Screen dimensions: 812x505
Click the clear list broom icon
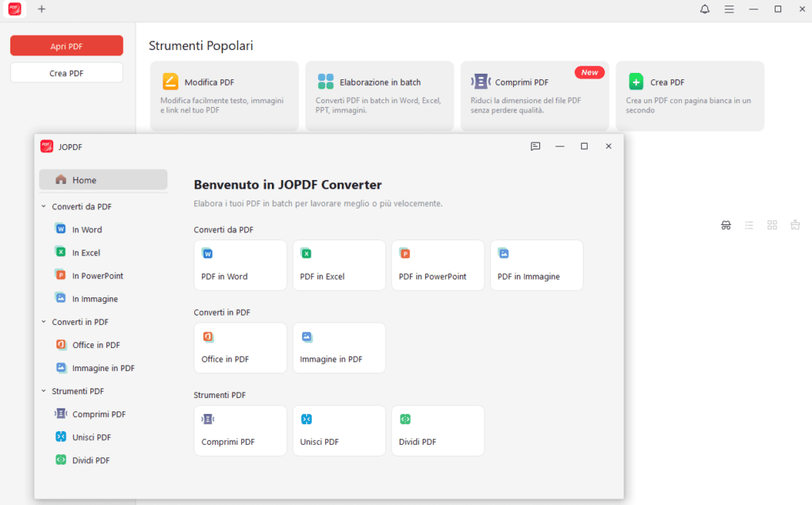tap(795, 225)
